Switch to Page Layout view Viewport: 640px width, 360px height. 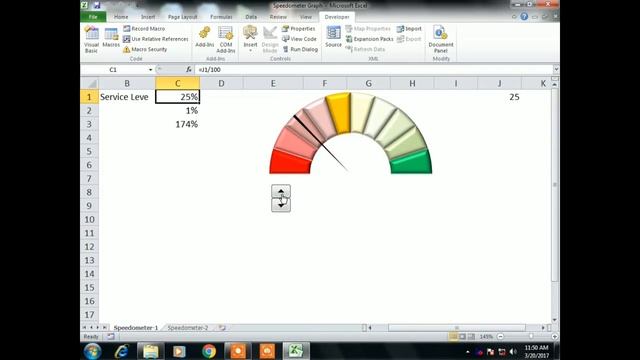pyautogui.click(x=462, y=336)
